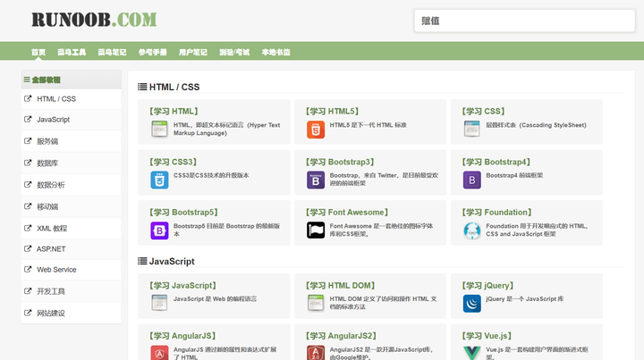Image resolution: width=644 pixels, height=360 pixels.
Task: Click the external-link icon beside 数据分析
Action: (x=28, y=184)
